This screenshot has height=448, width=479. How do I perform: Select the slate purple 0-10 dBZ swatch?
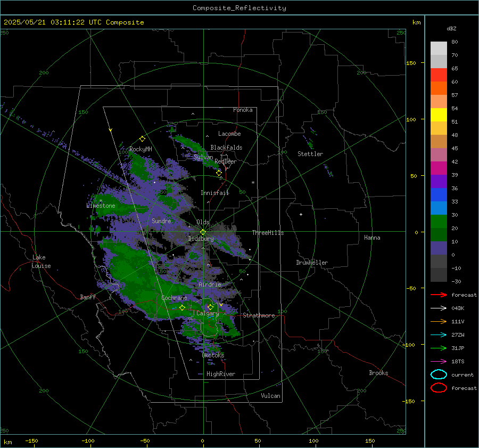pyautogui.click(x=439, y=248)
